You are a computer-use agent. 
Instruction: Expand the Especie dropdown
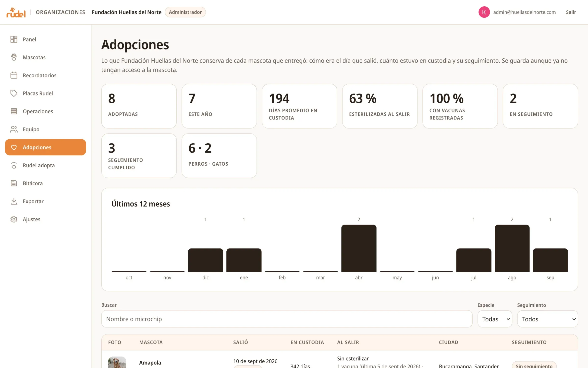coord(495,319)
